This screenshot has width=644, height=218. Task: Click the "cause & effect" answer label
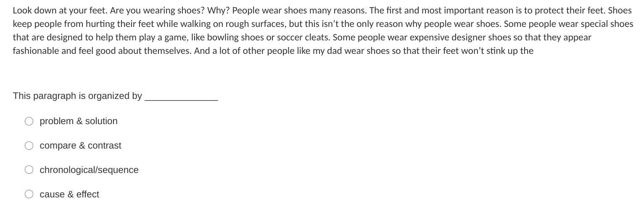[69, 194]
